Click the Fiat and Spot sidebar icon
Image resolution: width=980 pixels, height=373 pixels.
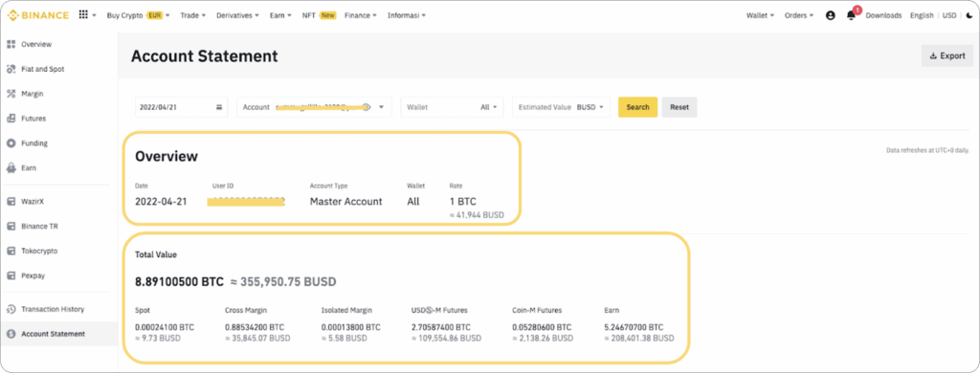(x=11, y=69)
